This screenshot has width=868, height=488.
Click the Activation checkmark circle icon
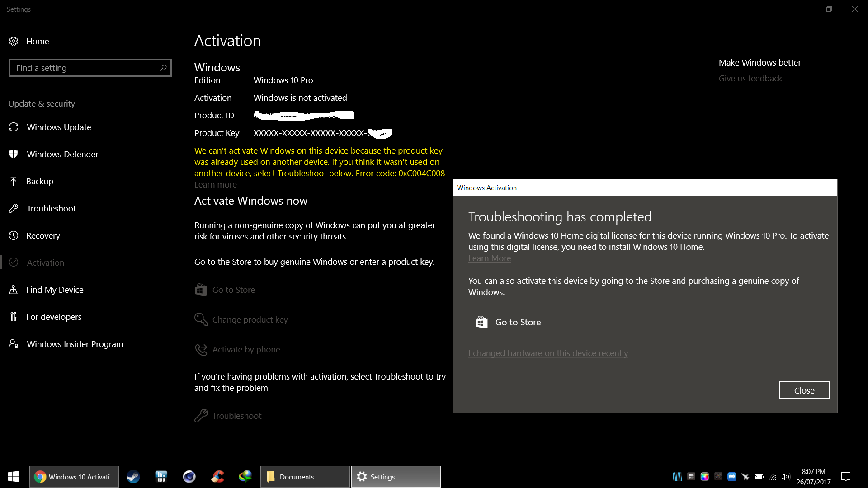pyautogui.click(x=14, y=263)
